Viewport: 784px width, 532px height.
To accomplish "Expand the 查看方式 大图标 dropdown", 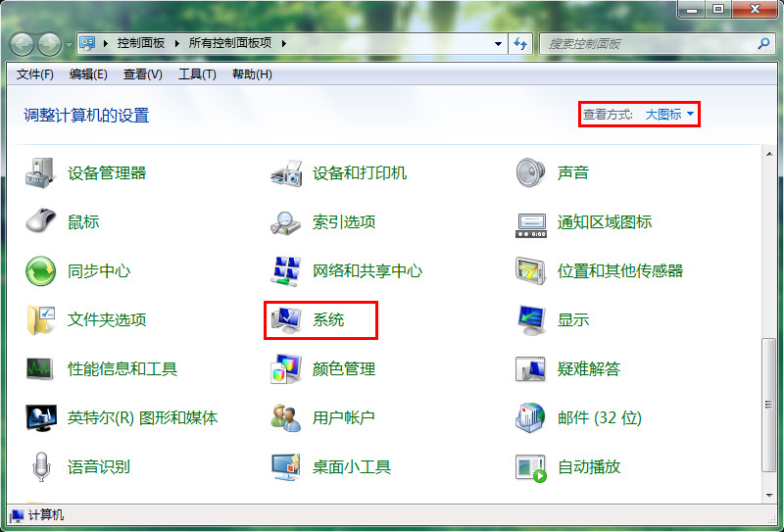I will 669,115.
